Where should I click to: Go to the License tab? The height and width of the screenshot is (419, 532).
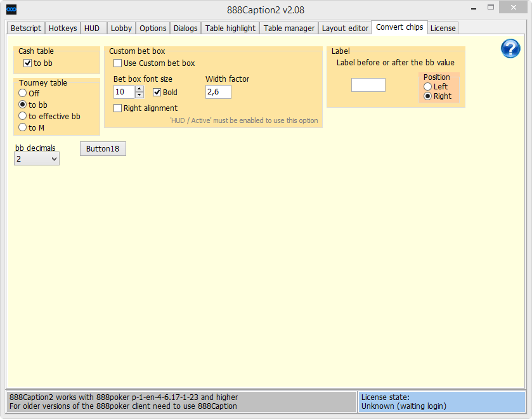click(443, 28)
